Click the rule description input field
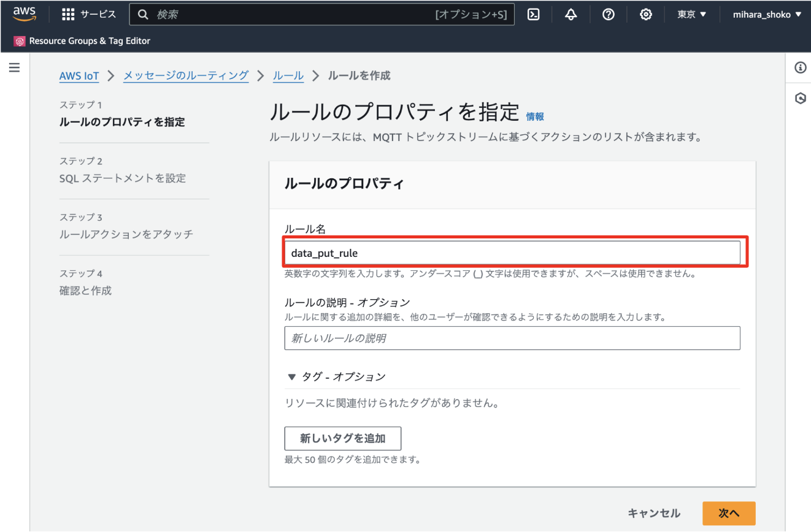The image size is (811, 532). pos(512,338)
